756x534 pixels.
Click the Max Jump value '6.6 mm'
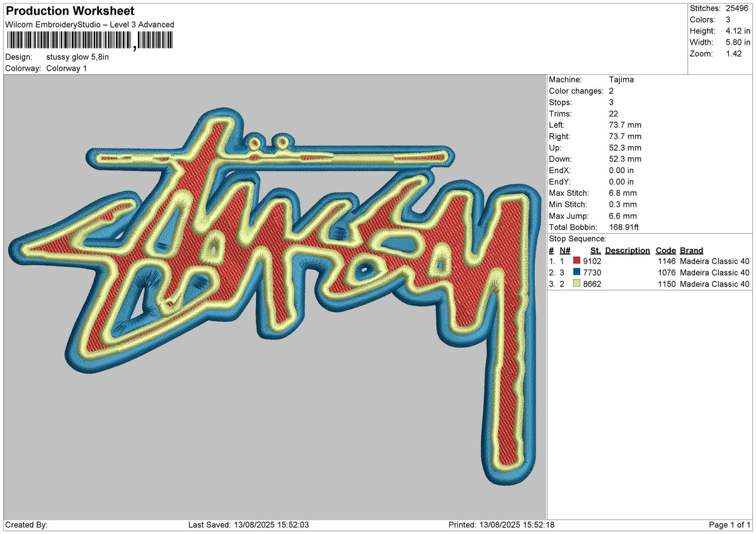tap(623, 216)
